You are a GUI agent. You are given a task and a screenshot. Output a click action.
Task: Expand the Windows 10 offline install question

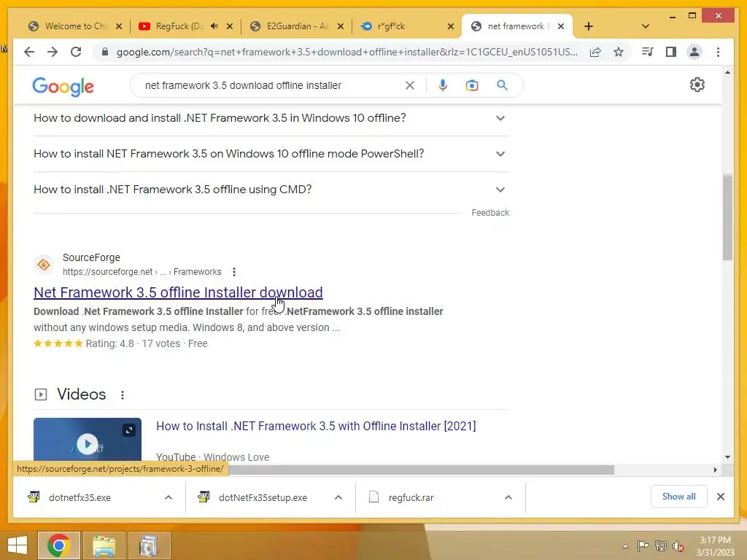(271, 118)
